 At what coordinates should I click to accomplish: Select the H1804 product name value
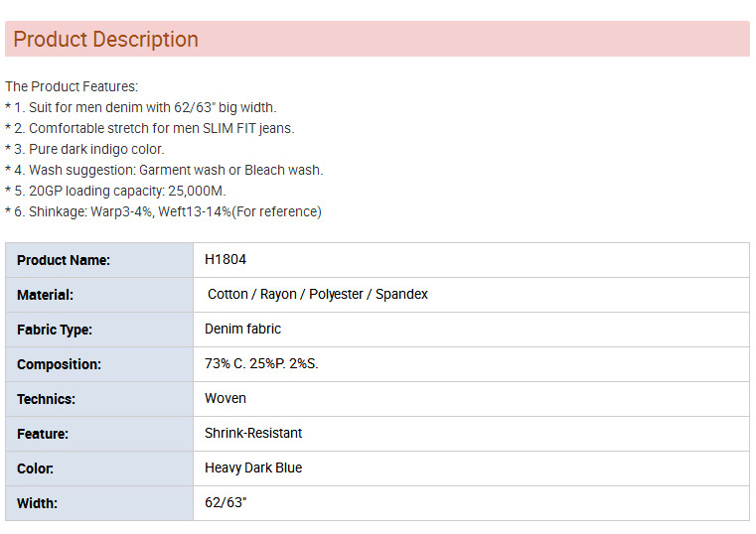(x=226, y=259)
